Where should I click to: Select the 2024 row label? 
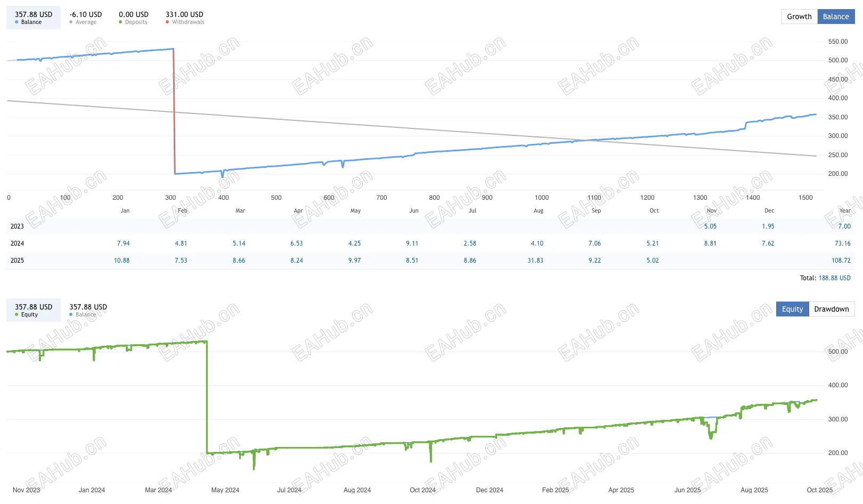(x=17, y=243)
